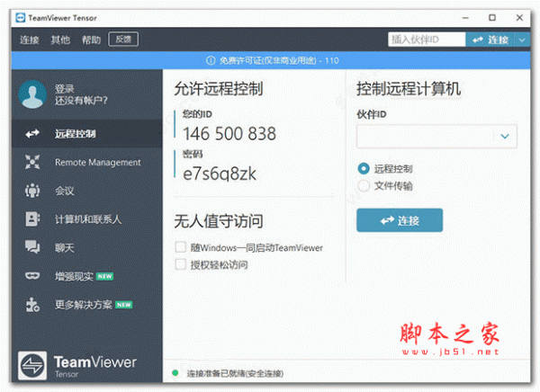Open the 远程控制 sidebar tab

point(87,134)
